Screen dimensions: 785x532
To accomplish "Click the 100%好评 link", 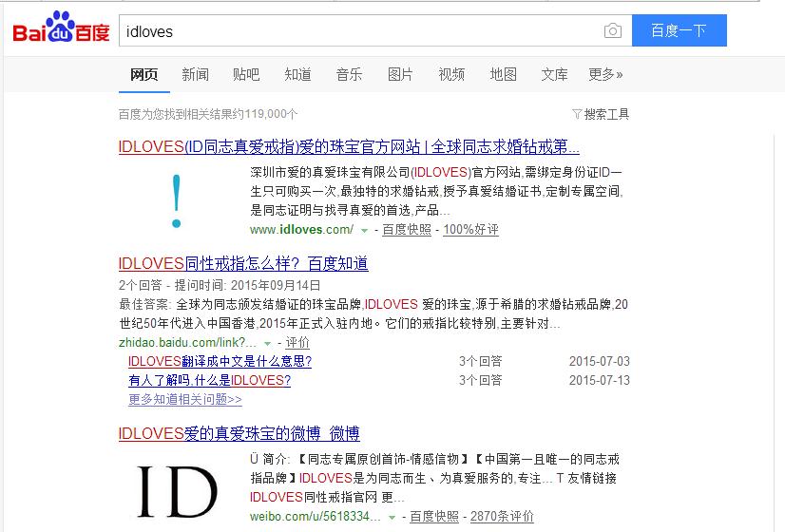I will pos(471,230).
